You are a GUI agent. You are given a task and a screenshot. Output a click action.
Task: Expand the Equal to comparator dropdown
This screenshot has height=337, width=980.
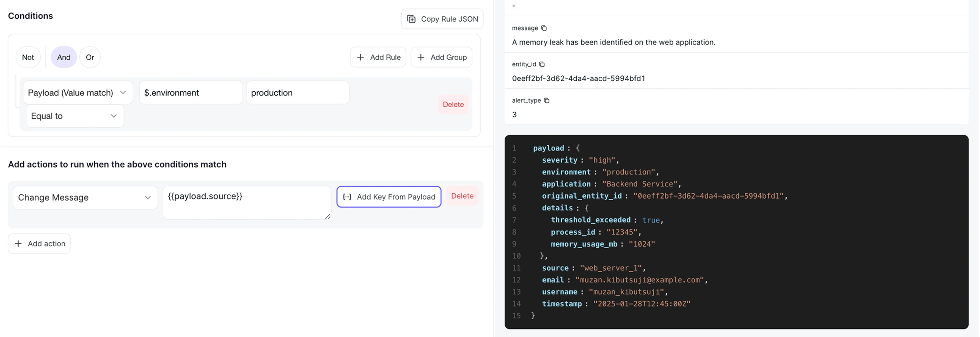click(x=75, y=116)
